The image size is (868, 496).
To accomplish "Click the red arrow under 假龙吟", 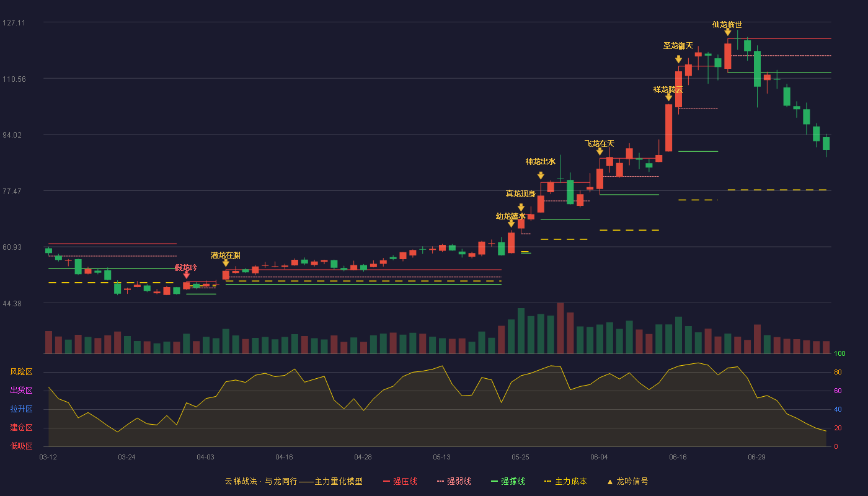I will [187, 275].
